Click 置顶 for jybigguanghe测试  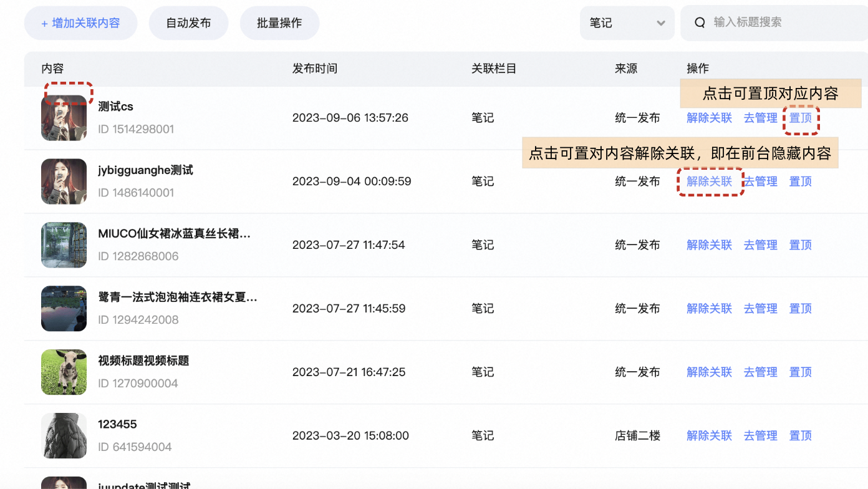[801, 182]
